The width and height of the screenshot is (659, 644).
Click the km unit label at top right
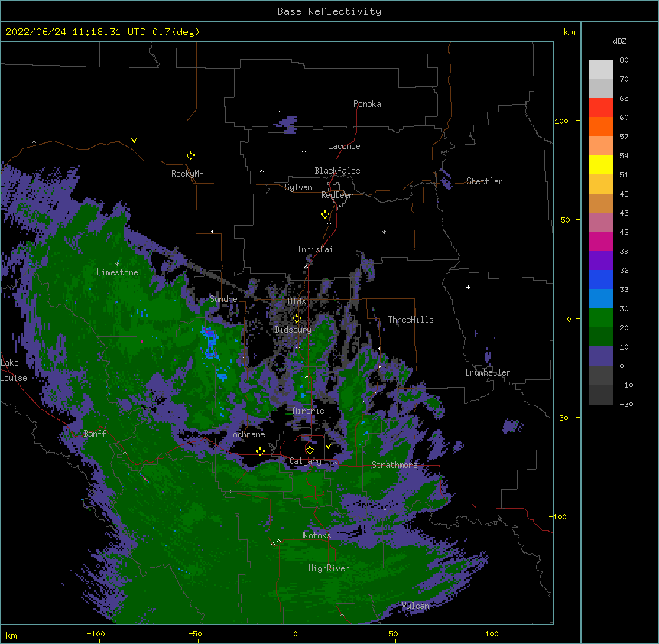570,32
